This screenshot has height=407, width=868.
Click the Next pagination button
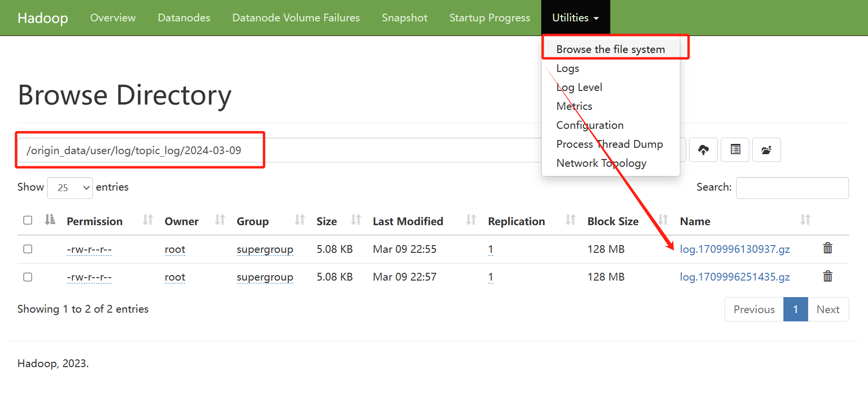click(828, 309)
